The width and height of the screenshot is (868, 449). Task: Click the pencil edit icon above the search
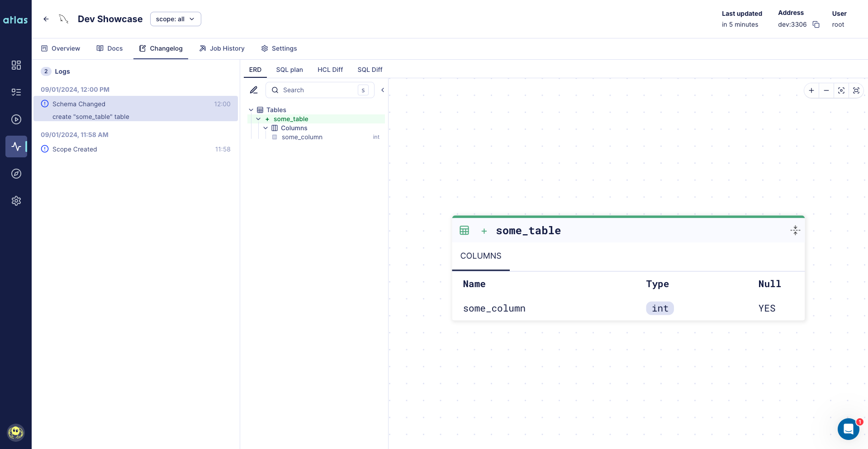(254, 90)
